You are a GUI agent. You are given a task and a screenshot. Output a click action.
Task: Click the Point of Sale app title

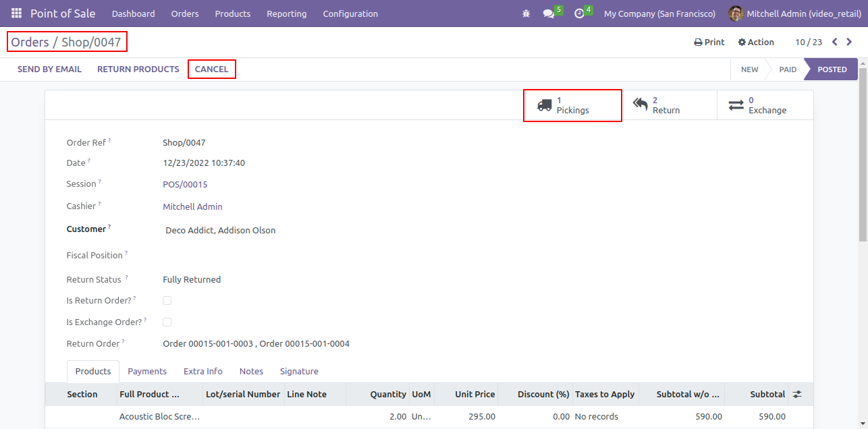[63, 13]
